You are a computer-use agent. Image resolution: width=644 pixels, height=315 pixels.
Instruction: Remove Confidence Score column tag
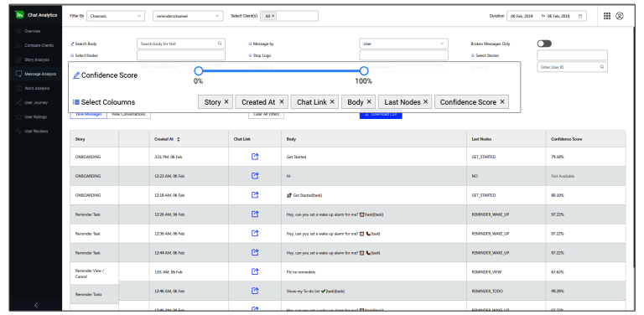coord(502,101)
